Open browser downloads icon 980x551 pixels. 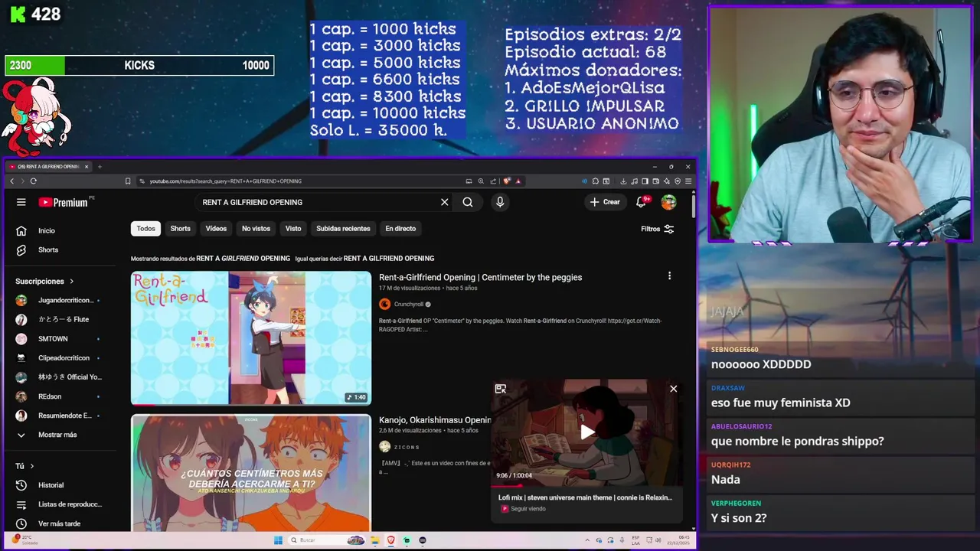623,181
